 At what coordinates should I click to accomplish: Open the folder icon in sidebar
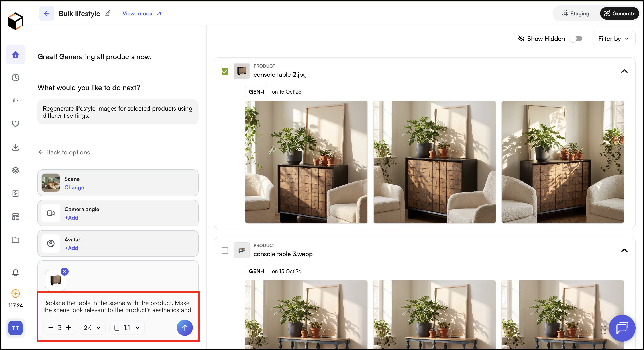16,240
